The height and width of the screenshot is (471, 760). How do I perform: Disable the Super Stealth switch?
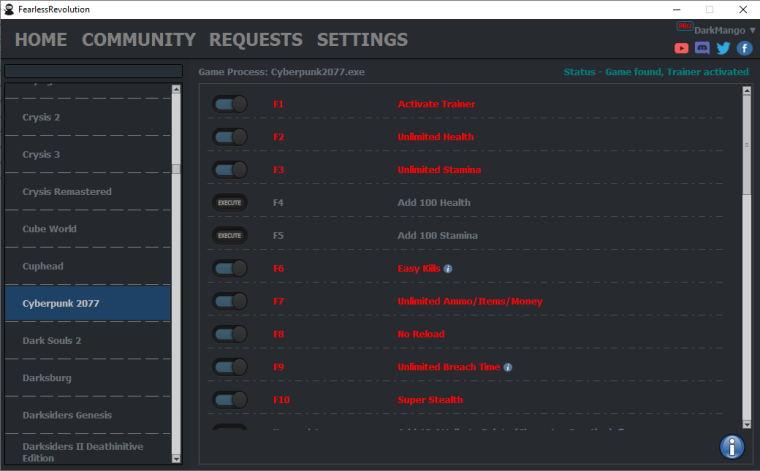(230, 400)
